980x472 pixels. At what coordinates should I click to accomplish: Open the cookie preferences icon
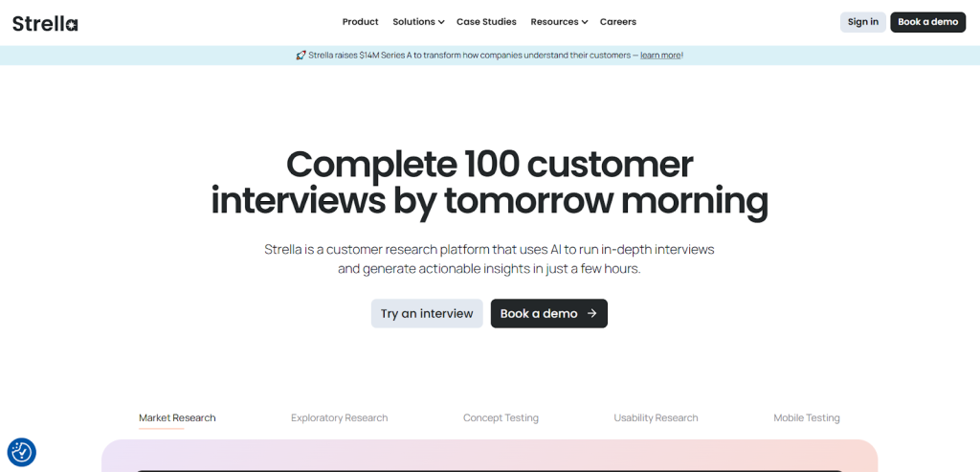pos(21,452)
